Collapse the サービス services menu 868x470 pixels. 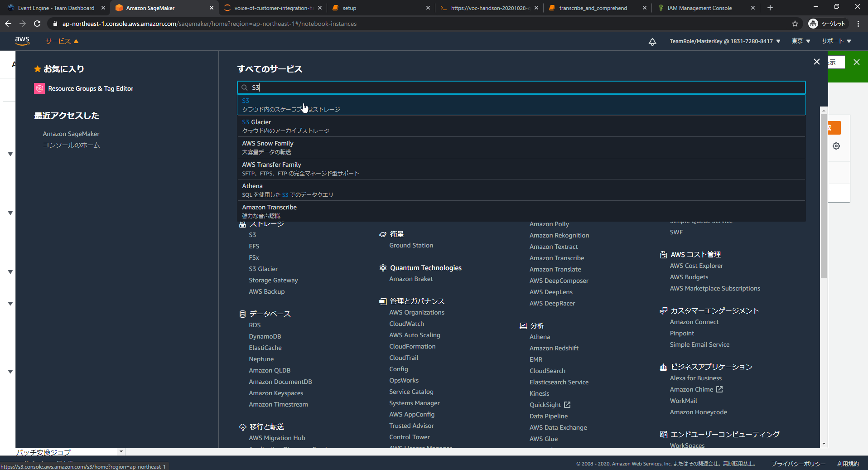click(x=62, y=41)
